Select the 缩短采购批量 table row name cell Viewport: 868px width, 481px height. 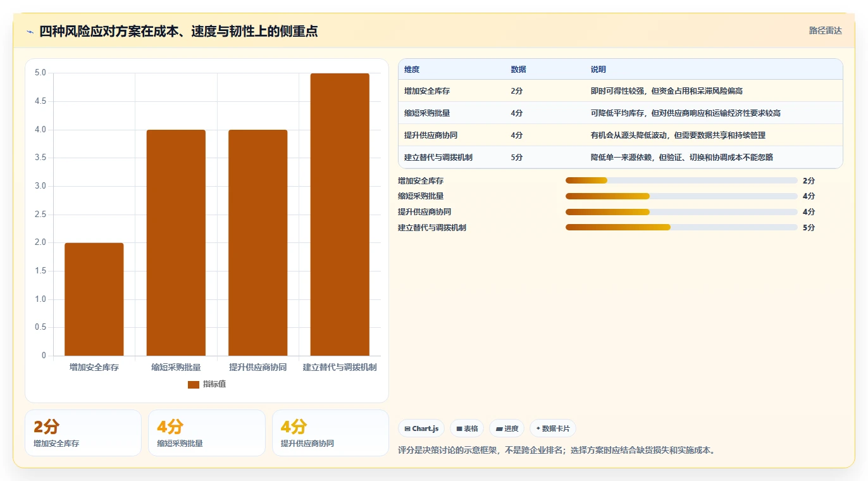click(427, 113)
